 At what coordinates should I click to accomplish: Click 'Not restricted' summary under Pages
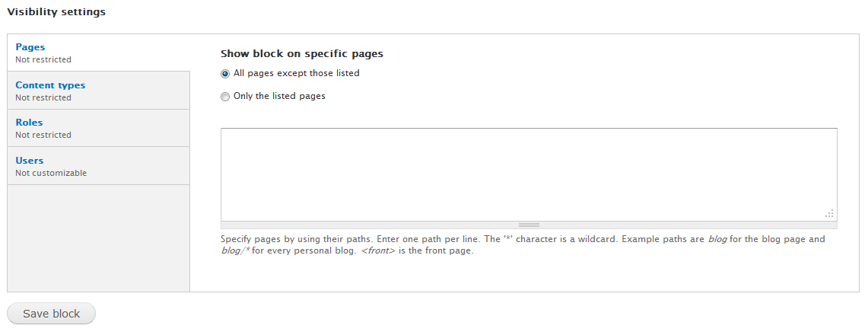[43, 59]
